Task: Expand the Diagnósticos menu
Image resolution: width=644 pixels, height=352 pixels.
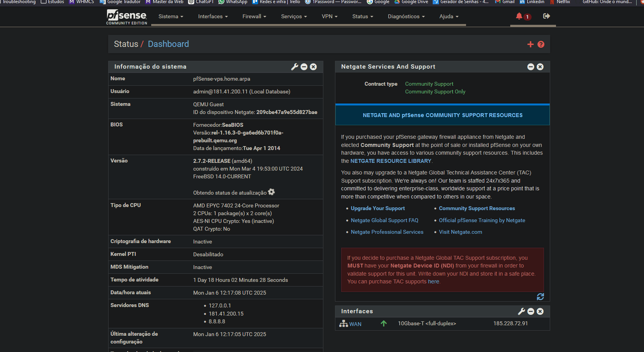Action: 406,16
